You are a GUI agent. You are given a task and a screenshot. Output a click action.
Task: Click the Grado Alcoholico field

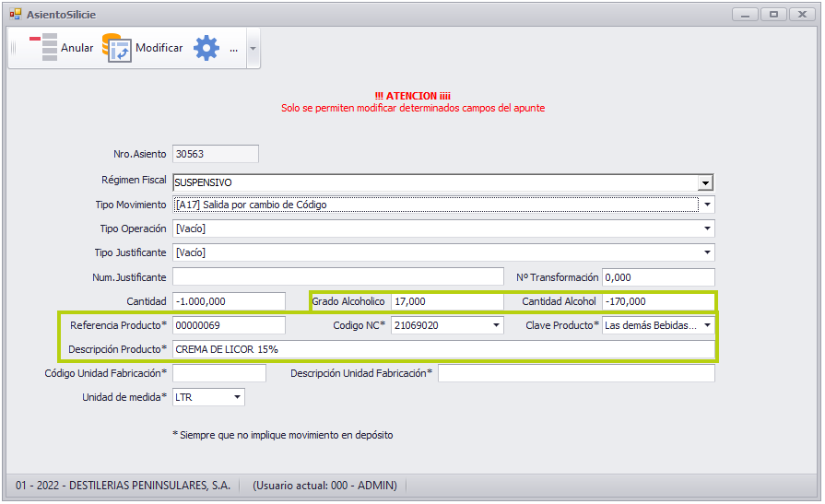pyautogui.click(x=447, y=301)
